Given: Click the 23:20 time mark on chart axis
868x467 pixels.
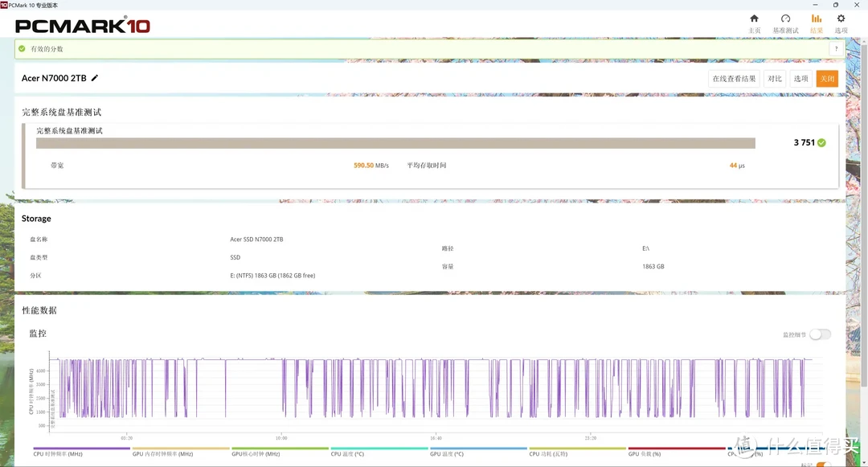Looking at the screenshot, I should point(591,438).
